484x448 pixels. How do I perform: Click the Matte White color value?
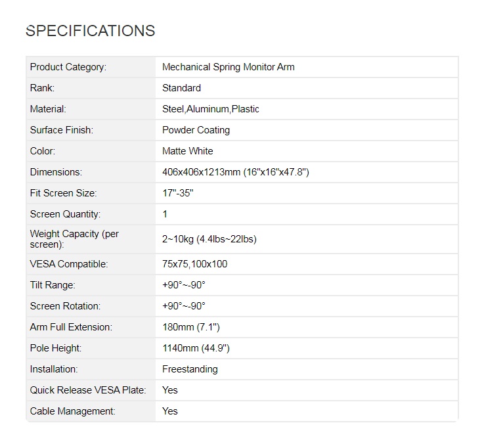click(188, 151)
